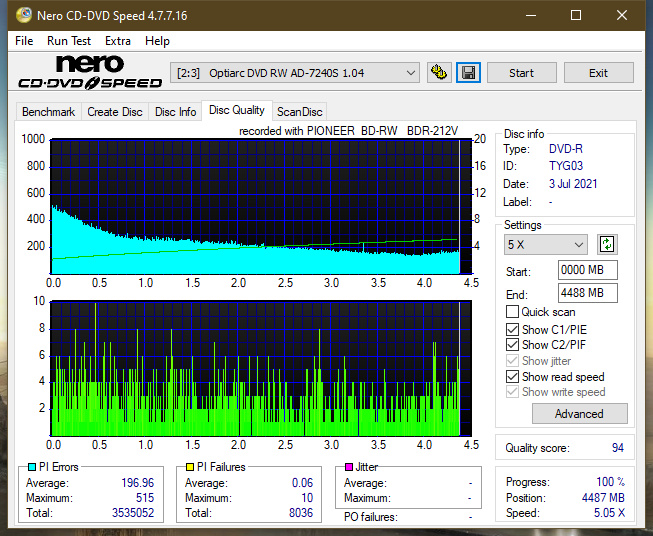Click the Start button
The height and width of the screenshot is (536, 653).
tap(521, 73)
